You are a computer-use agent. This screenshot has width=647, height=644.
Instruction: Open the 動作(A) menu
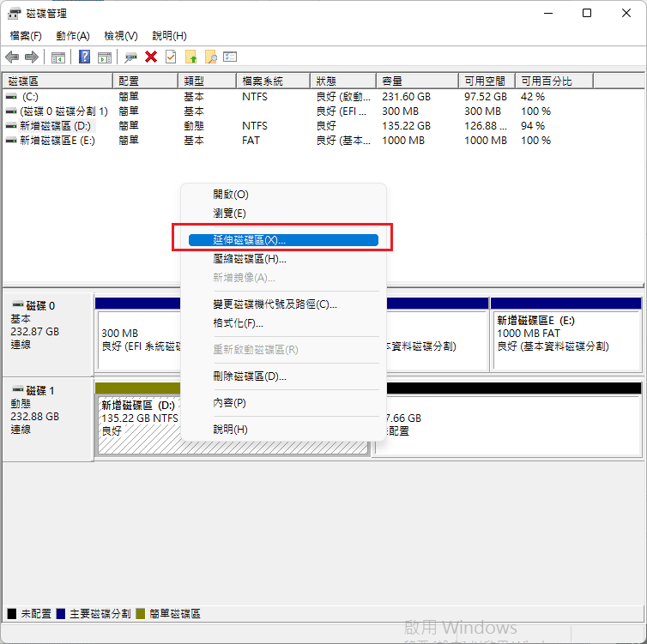tap(73, 36)
